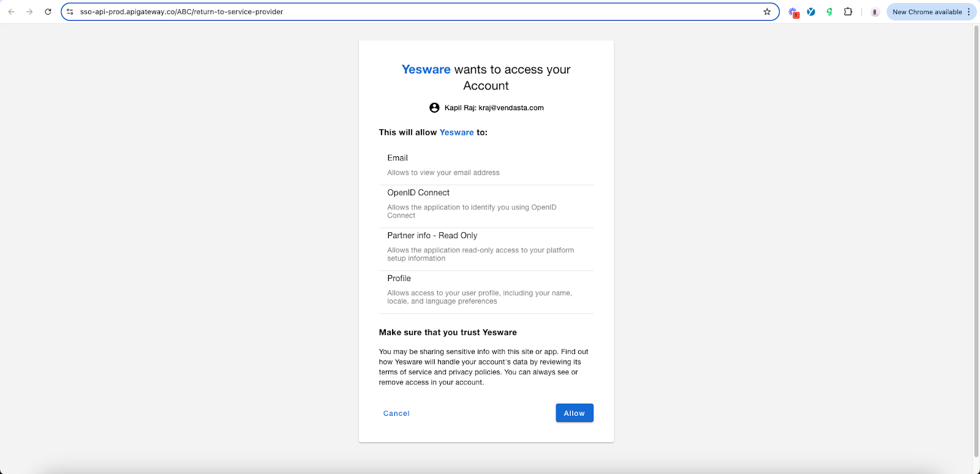This screenshot has height=474, width=980.
Task: Open Chrome three-dot menu
Action: [x=969, y=12]
